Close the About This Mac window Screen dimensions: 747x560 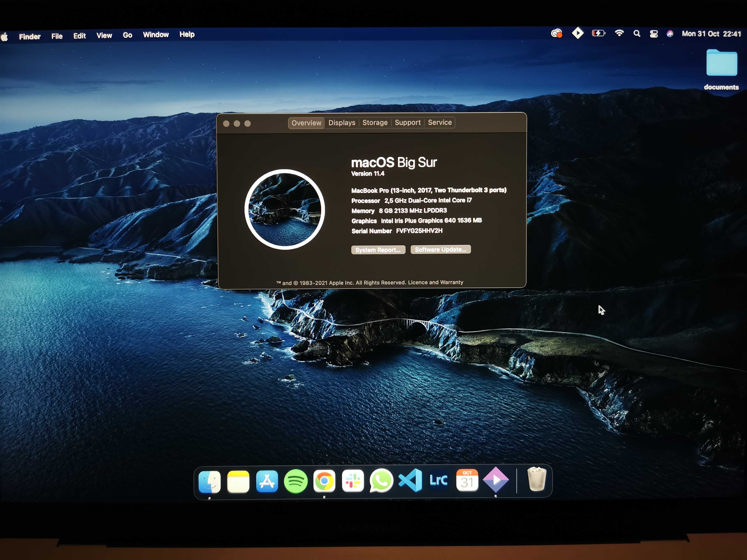(x=226, y=124)
